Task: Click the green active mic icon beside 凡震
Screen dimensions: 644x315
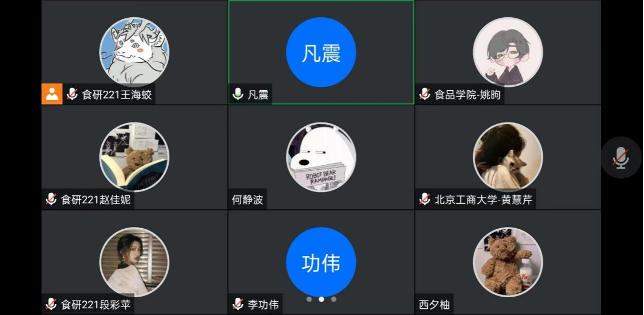Action: tap(238, 94)
